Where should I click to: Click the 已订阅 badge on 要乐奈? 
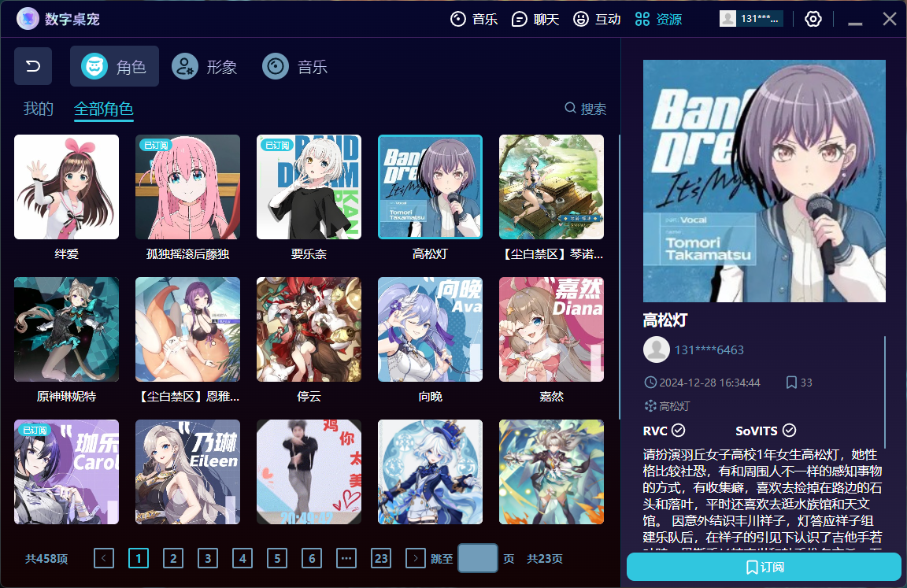pos(276,145)
